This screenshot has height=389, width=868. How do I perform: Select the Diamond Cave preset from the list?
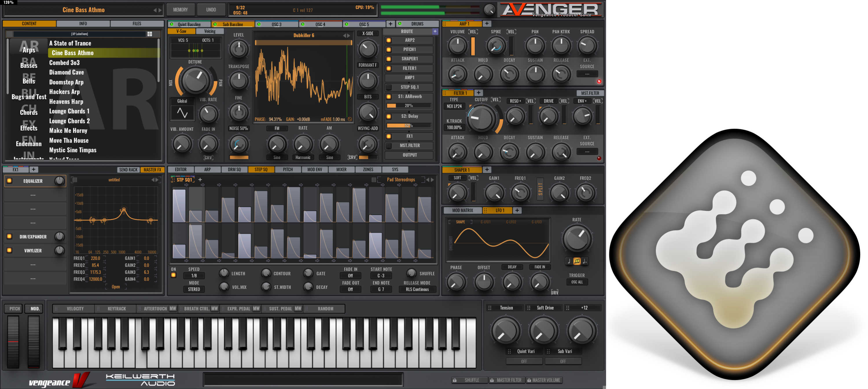pos(66,72)
